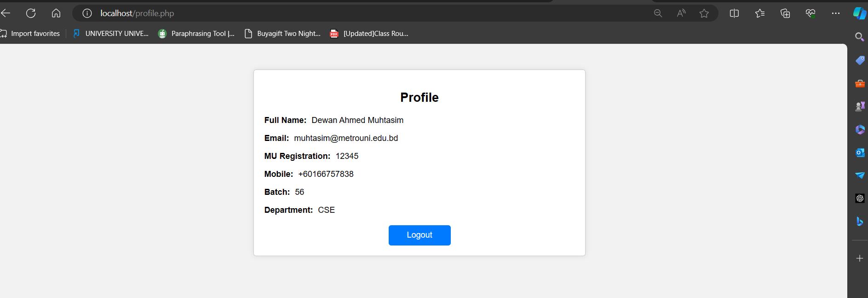The image size is (868, 298).
Task: Activate Read aloud icon
Action: 681,13
